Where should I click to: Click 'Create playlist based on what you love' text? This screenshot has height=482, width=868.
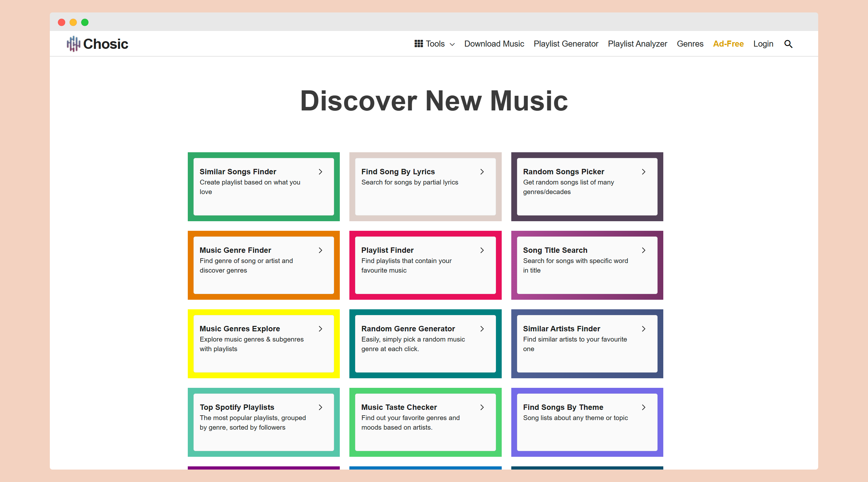pyautogui.click(x=250, y=187)
